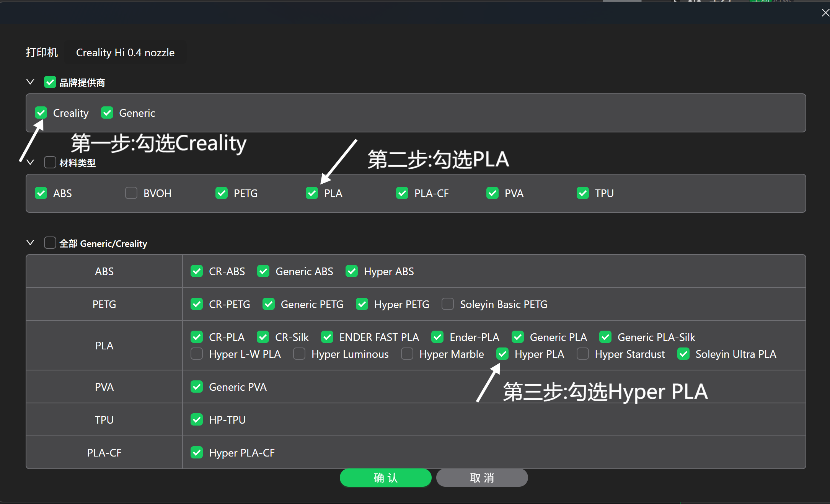
Task: Enable the Hyper Marble filament
Action: pos(407,354)
